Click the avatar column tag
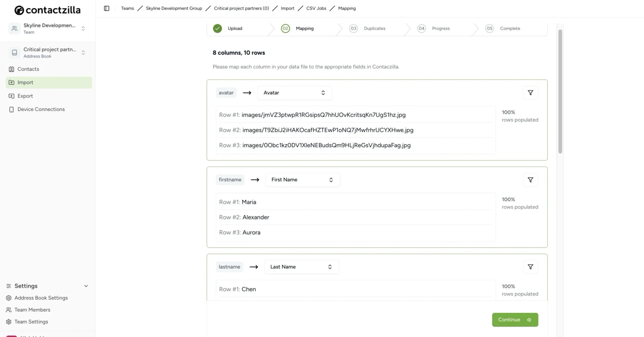 click(x=226, y=93)
